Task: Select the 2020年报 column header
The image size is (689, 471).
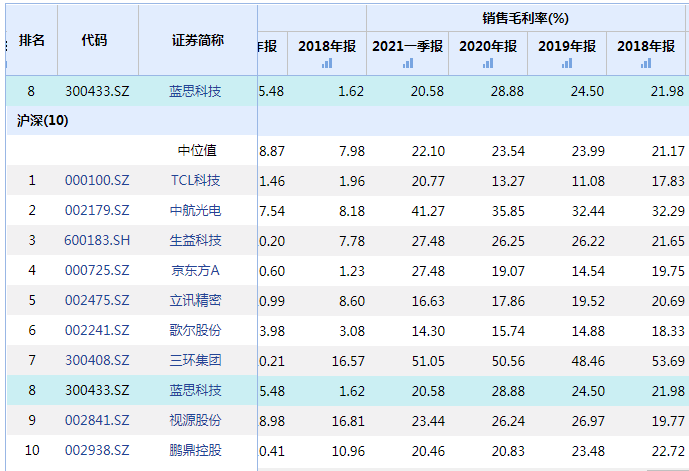Action: (488, 46)
